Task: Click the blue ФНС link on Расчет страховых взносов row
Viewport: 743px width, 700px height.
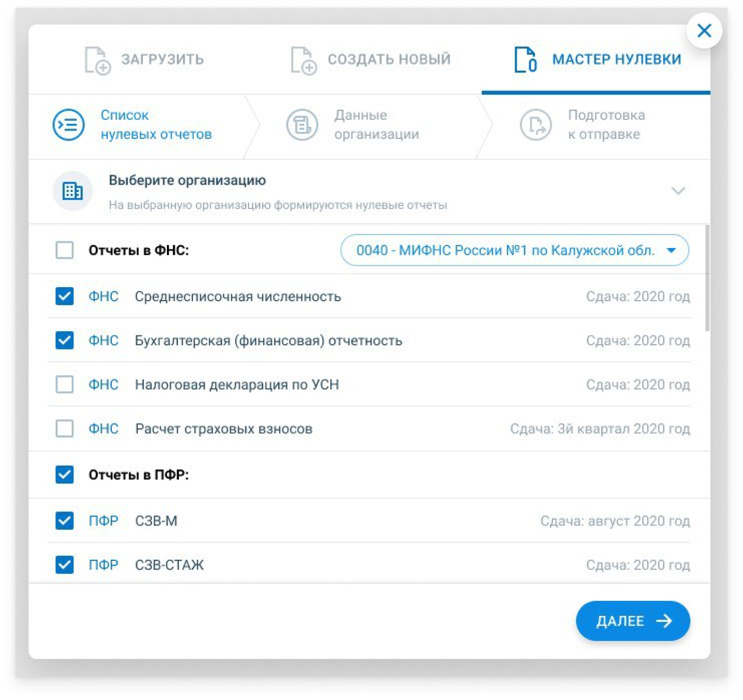Action: 103,429
